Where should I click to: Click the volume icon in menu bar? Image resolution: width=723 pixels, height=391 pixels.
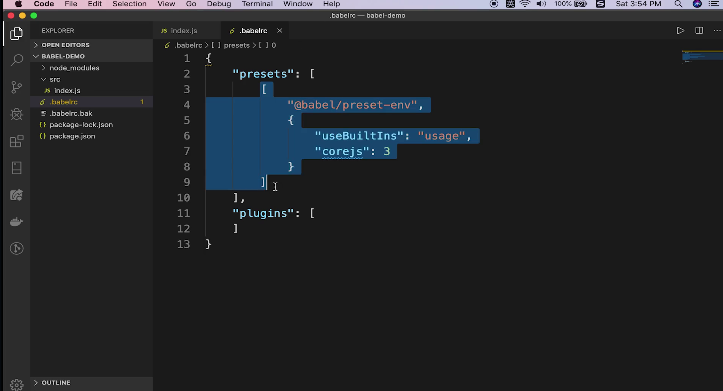[x=541, y=4]
